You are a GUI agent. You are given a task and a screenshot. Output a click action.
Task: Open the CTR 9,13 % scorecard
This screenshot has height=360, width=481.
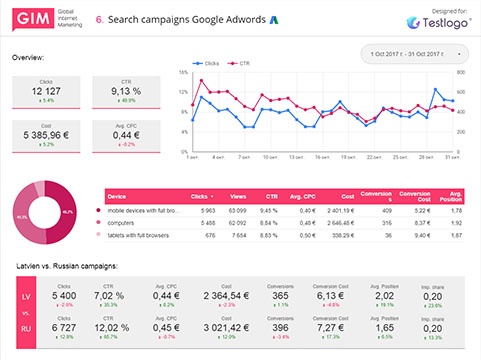coord(126,92)
